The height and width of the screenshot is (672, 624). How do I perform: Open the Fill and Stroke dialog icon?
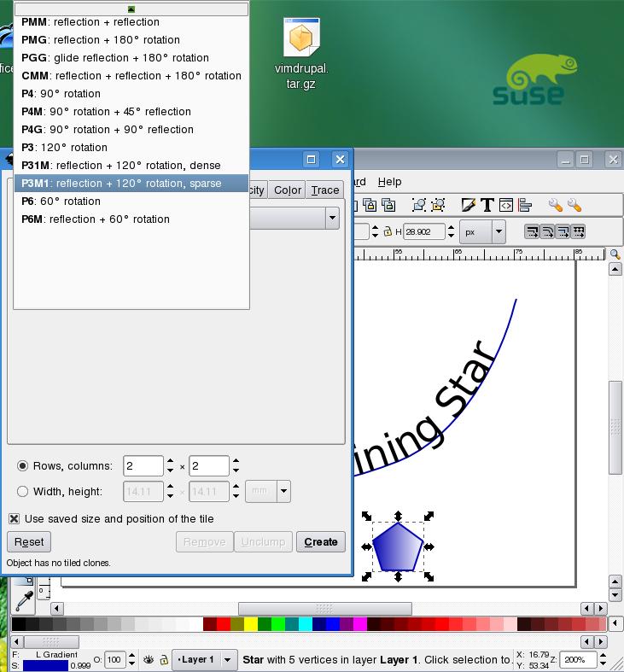(468, 205)
